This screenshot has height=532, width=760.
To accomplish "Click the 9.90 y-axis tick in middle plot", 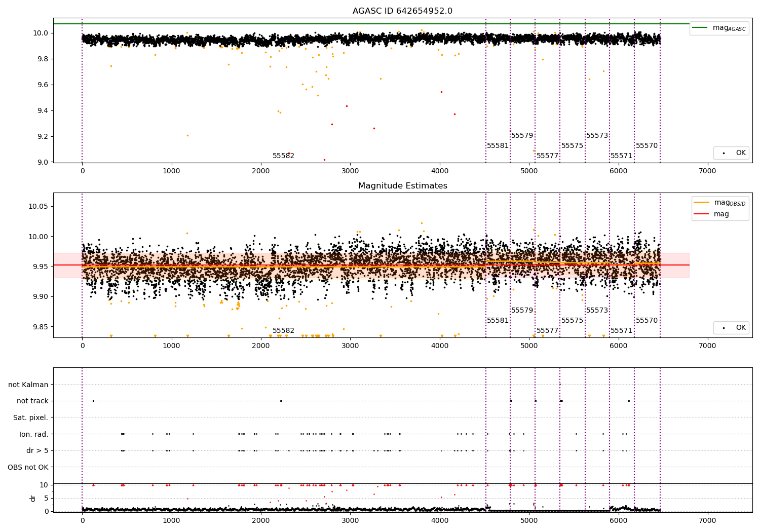I will [40, 297].
